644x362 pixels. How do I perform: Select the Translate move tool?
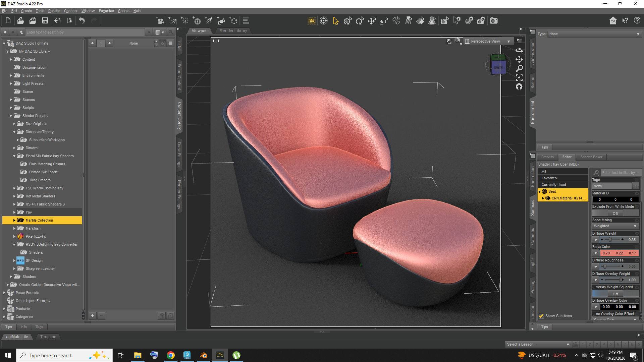372,21
